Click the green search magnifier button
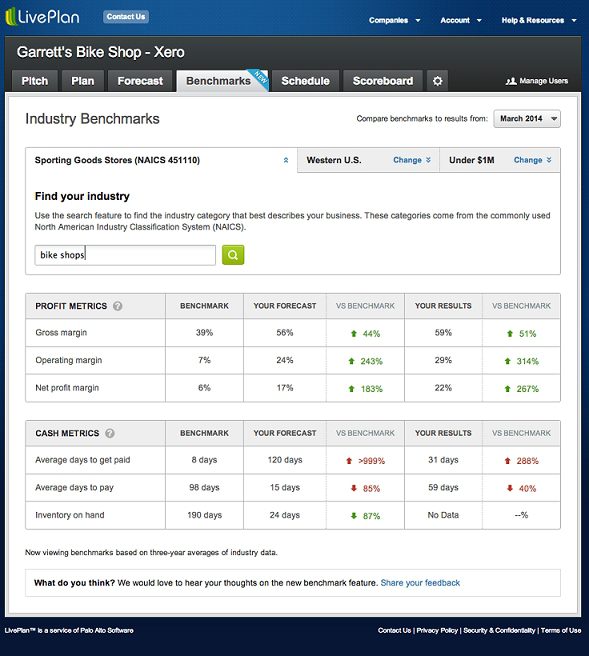Viewport: 589px width, 656px height. tap(233, 255)
